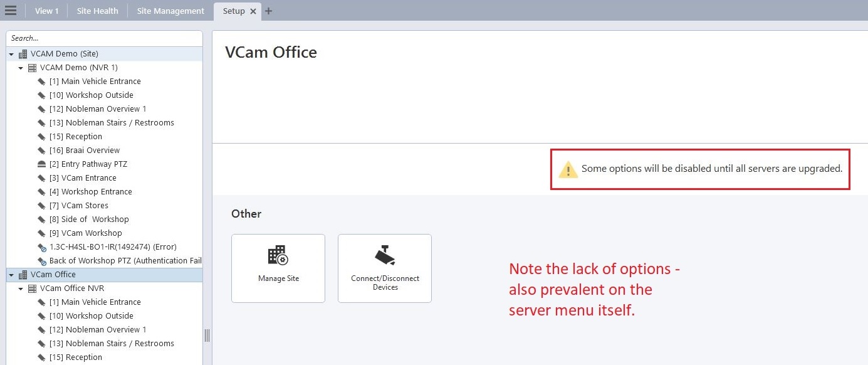
Task: Select the Setup tab
Action: tap(234, 11)
